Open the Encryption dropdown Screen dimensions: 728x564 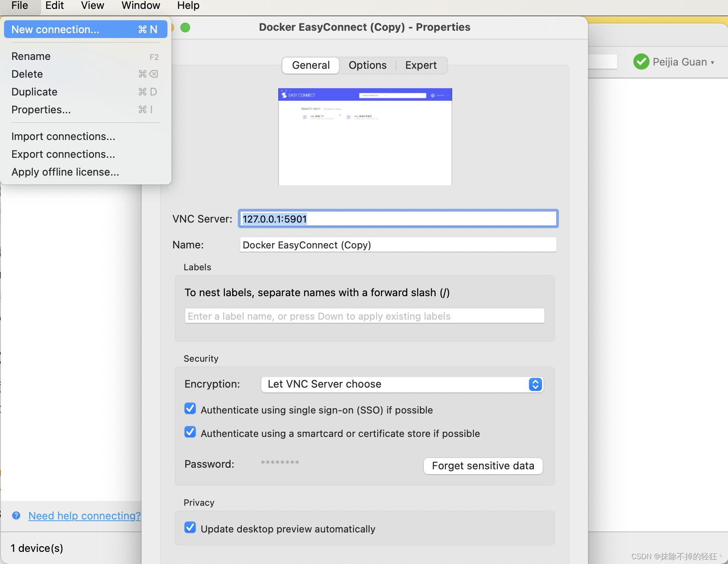pos(402,384)
